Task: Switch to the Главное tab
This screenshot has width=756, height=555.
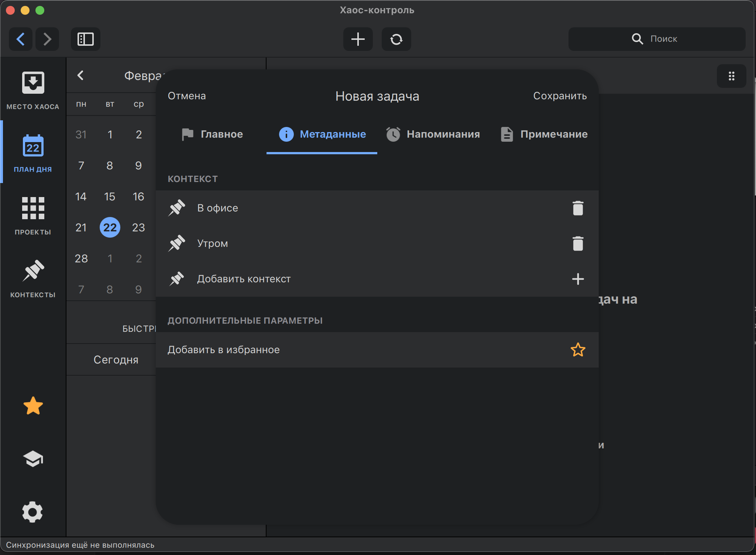Action: pyautogui.click(x=213, y=134)
